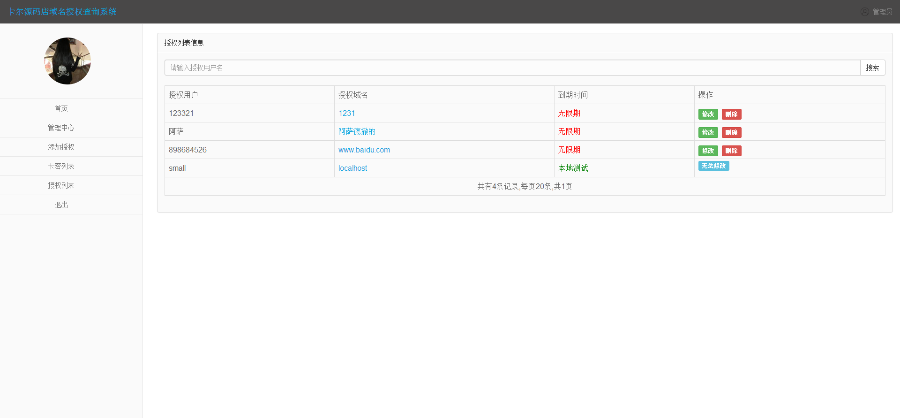
Task: Click the red 无限期 text in the 898684526 row
Action: pyautogui.click(x=569, y=150)
